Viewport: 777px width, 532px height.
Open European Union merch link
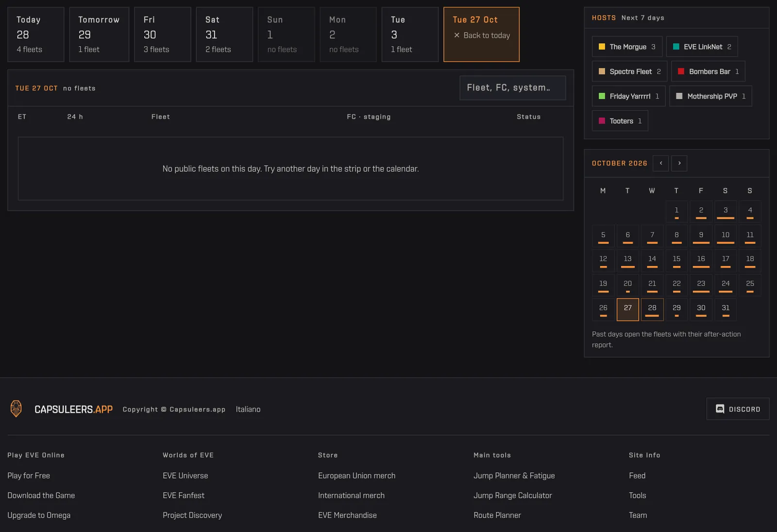pyautogui.click(x=356, y=476)
